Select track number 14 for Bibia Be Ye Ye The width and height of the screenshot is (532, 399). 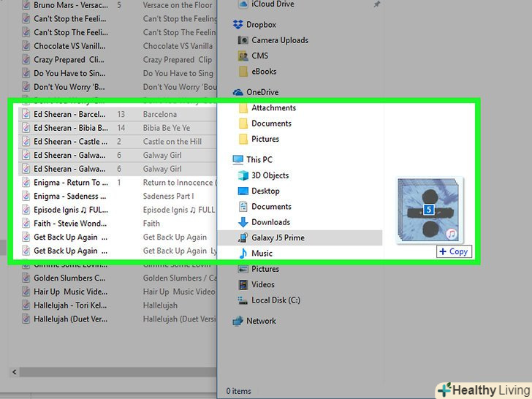coord(121,129)
